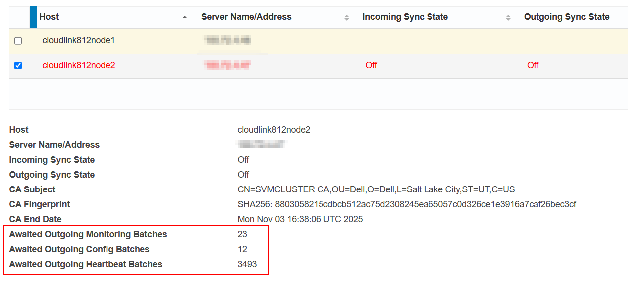
Task: Sort by the Server Name/Address header
Action: tap(246, 17)
